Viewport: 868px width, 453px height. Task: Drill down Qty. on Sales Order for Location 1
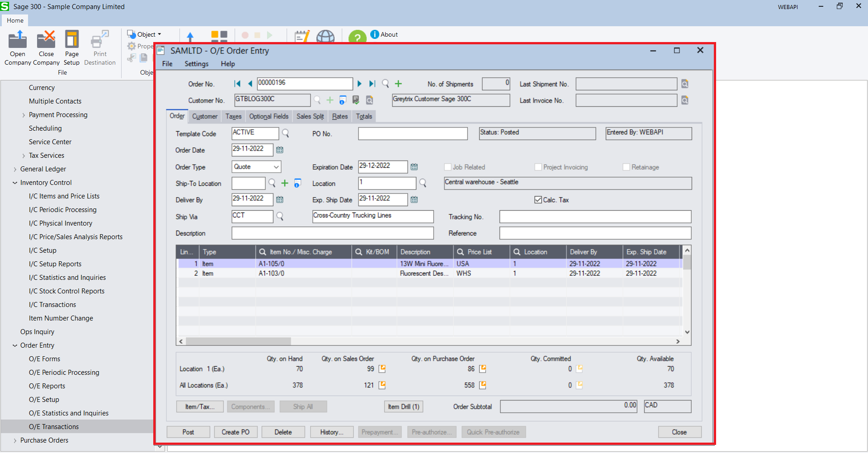[x=382, y=369]
